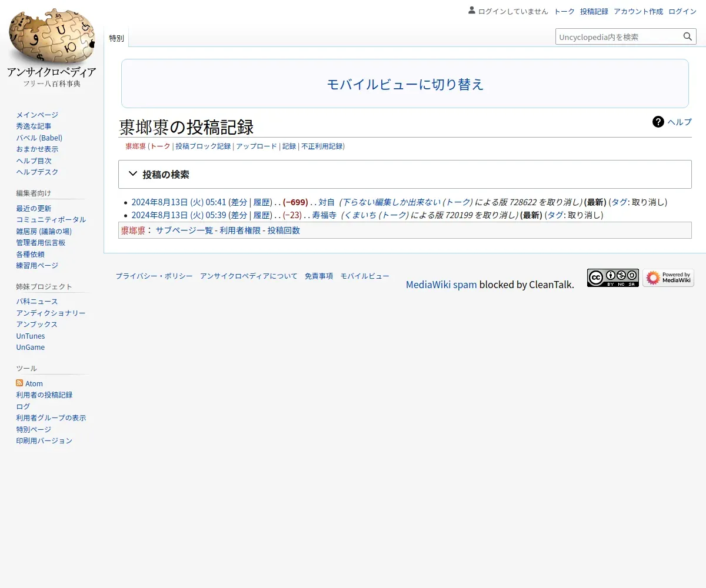The width and height of the screenshot is (706, 588).
Task: Open UnGame sister project
Action: 30,347
